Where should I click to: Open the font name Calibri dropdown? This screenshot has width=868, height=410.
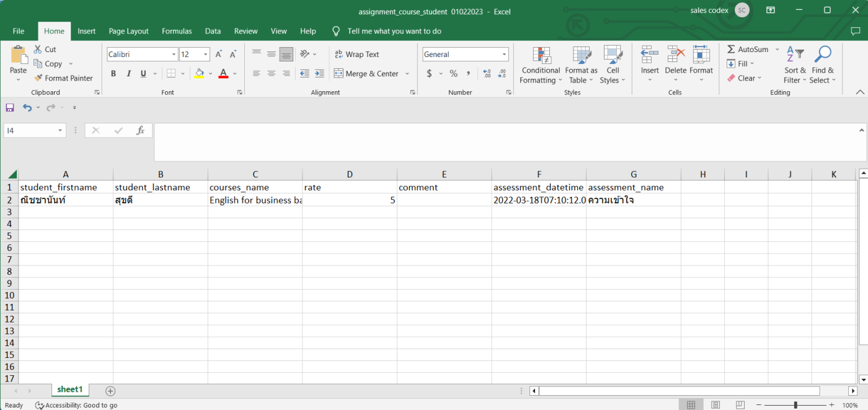tap(174, 55)
